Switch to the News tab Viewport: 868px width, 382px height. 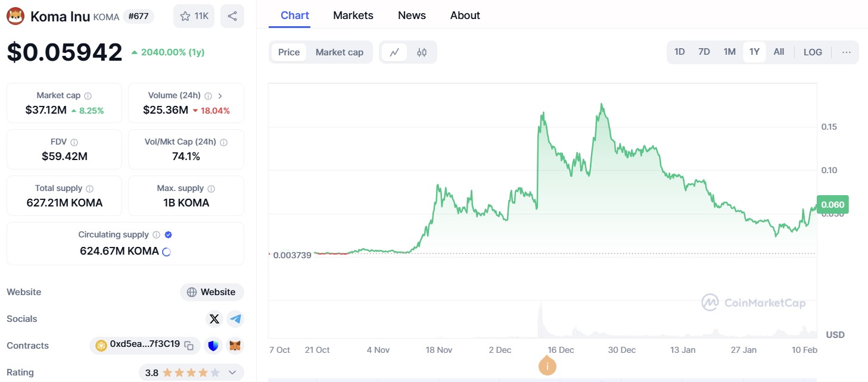point(412,15)
